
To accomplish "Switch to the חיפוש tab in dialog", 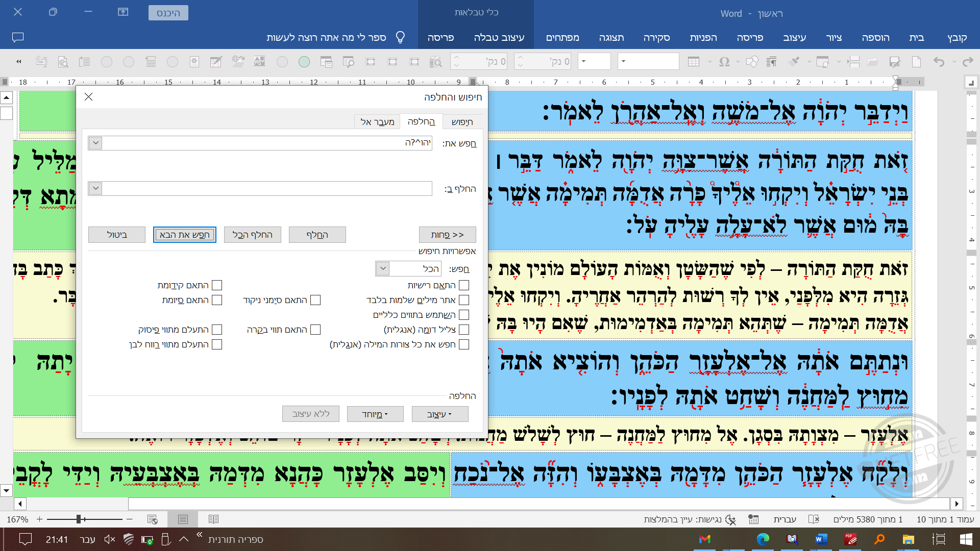I will pos(462,122).
